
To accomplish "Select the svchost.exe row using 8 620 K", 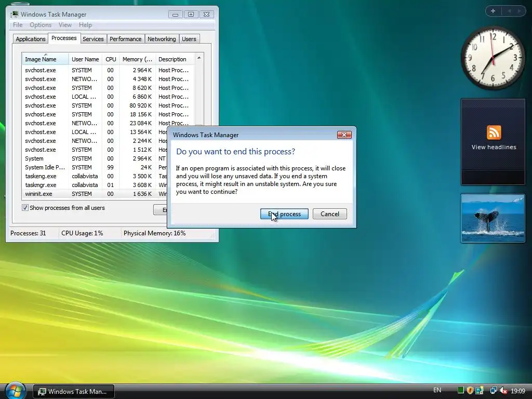I will coord(108,88).
